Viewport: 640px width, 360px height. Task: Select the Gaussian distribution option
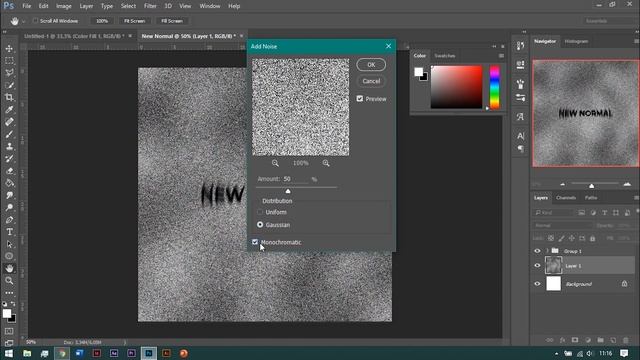tap(260, 224)
